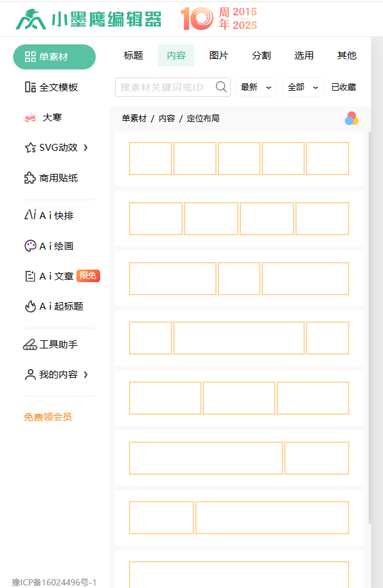Click the search magnifier icon

220,87
